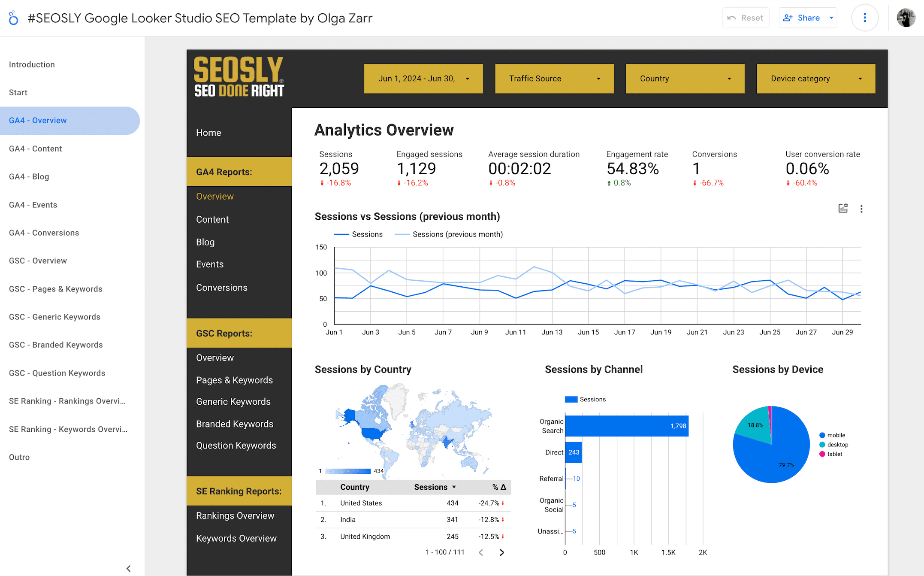The height and width of the screenshot is (576, 924).
Task: Toggle Sessions (previous month) legend series
Action: coord(449,234)
